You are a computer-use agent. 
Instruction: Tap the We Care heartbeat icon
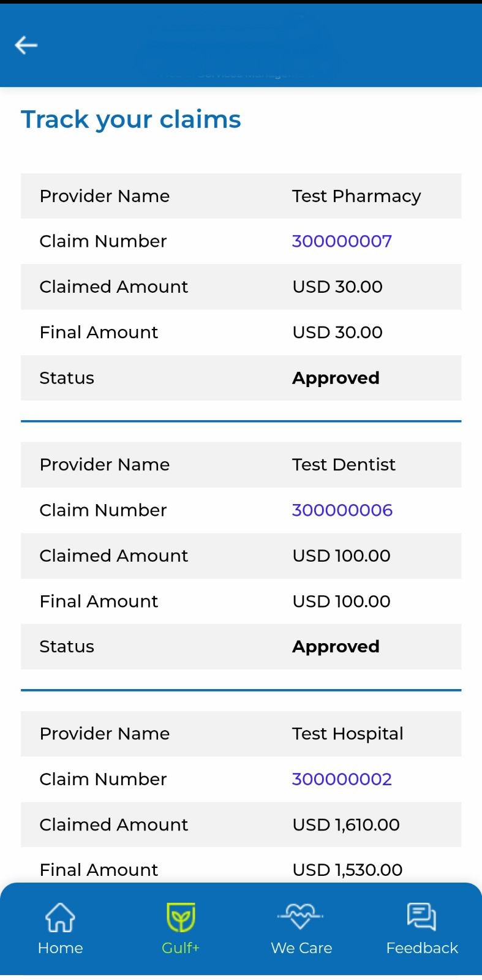click(301, 917)
